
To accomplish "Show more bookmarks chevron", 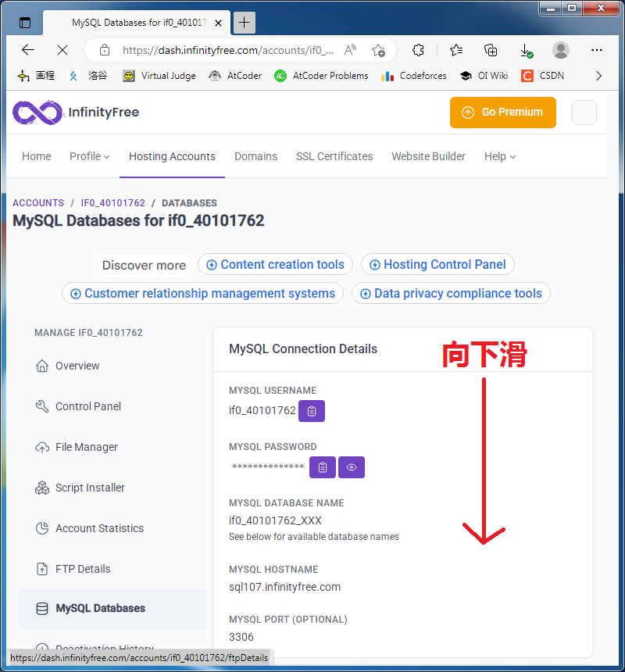I will (x=599, y=76).
